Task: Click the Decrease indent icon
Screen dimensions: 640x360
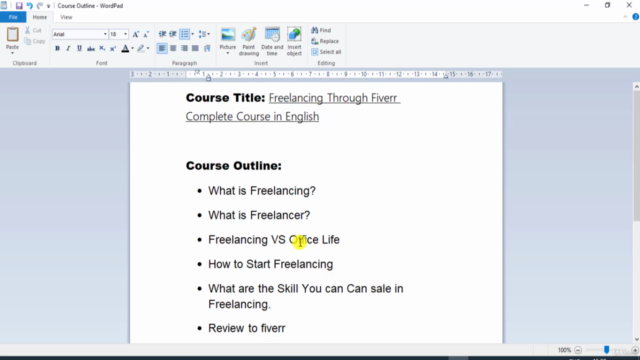Action: pyautogui.click(x=162, y=34)
